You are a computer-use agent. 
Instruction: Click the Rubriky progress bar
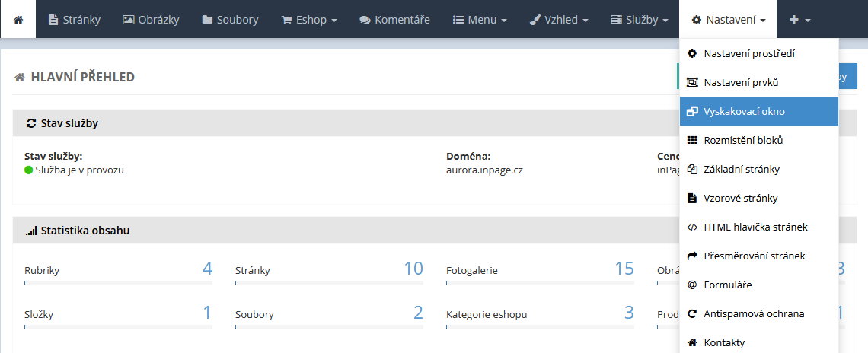(x=118, y=282)
